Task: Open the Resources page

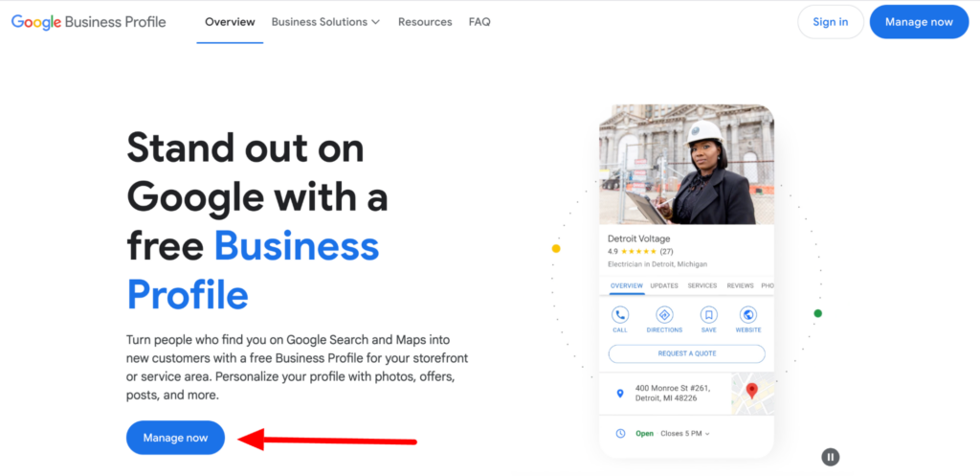Action: click(425, 22)
